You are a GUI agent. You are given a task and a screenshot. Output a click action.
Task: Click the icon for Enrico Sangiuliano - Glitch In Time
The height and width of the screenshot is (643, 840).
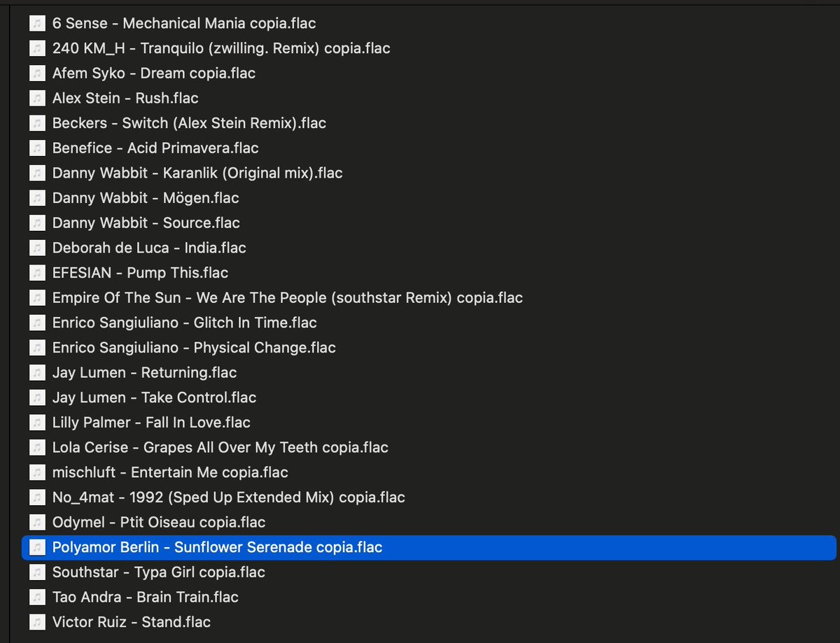coord(36,323)
